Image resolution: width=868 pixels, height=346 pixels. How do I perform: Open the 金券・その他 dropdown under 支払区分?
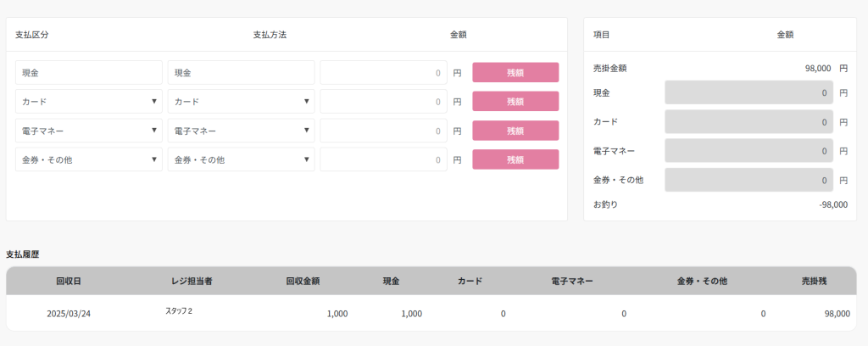coord(88,159)
